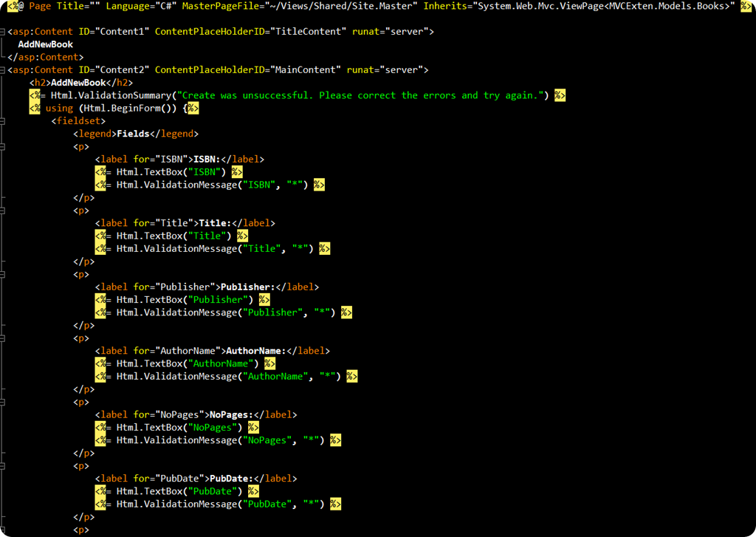Collapse the asp:Content Content1 block

pos(2,32)
